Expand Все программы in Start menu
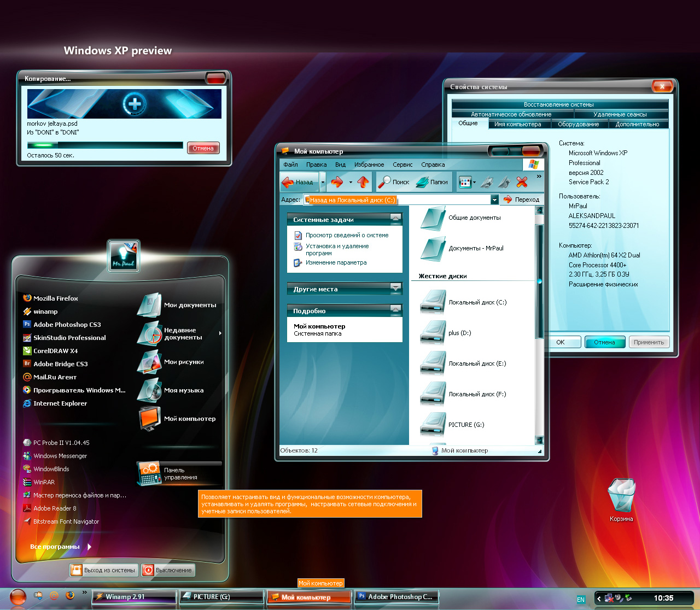This screenshot has width=700, height=610. pyautogui.click(x=61, y=547)
